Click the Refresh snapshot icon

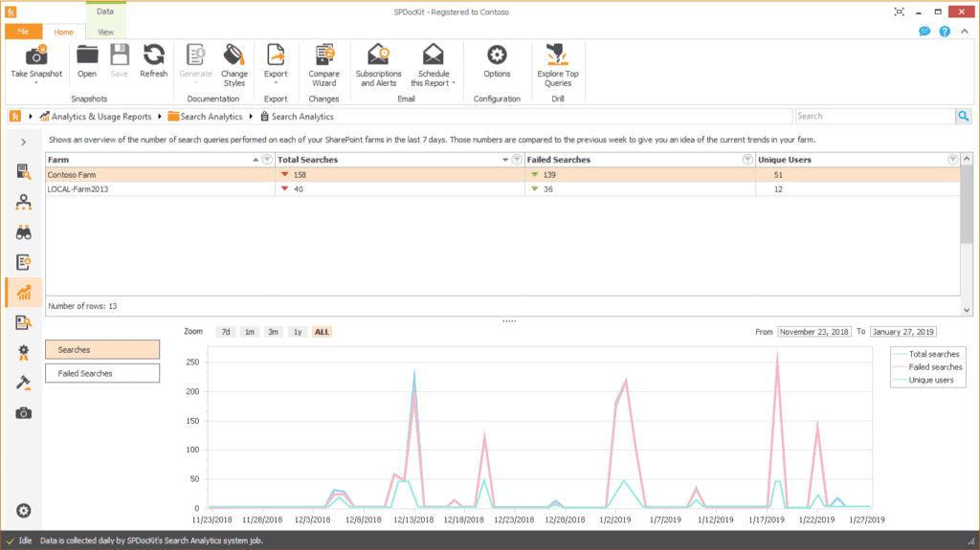[153, 56]
